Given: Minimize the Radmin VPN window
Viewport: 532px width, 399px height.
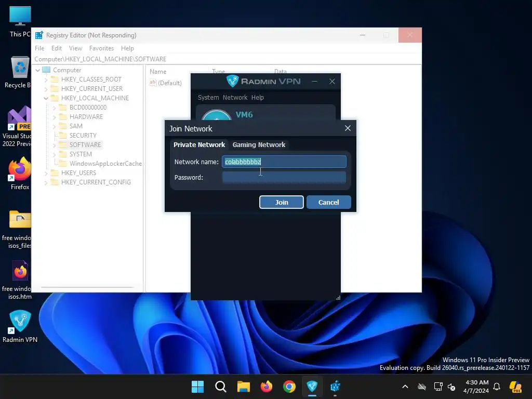Looking at the screenshot, I should (314, 82).
